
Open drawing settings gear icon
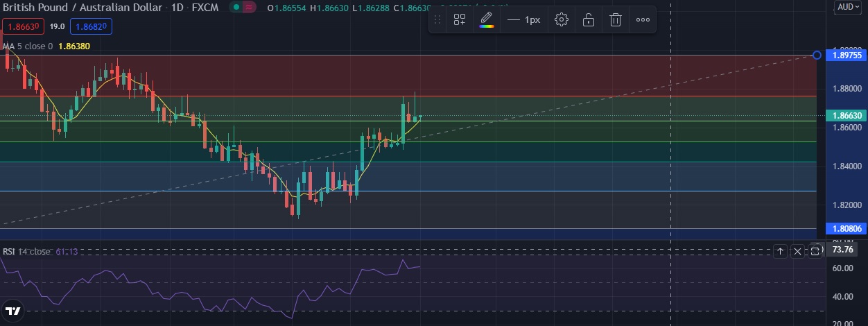tap(562, 19)
